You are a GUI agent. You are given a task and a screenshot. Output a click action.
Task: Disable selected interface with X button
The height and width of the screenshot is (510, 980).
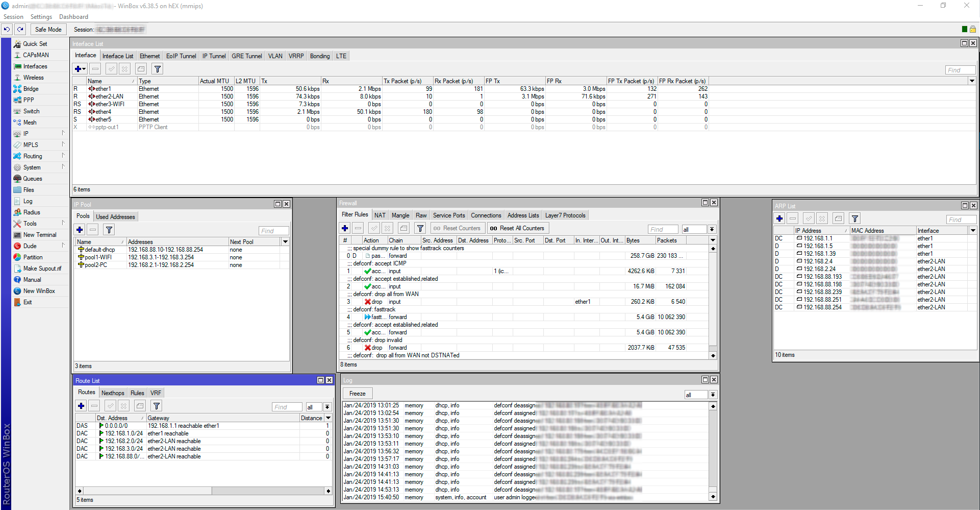[124, 69]
